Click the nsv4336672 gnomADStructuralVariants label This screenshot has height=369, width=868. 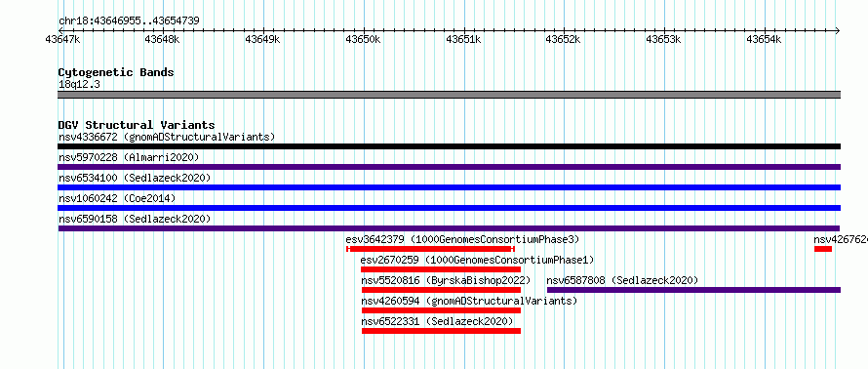(167, 137)
